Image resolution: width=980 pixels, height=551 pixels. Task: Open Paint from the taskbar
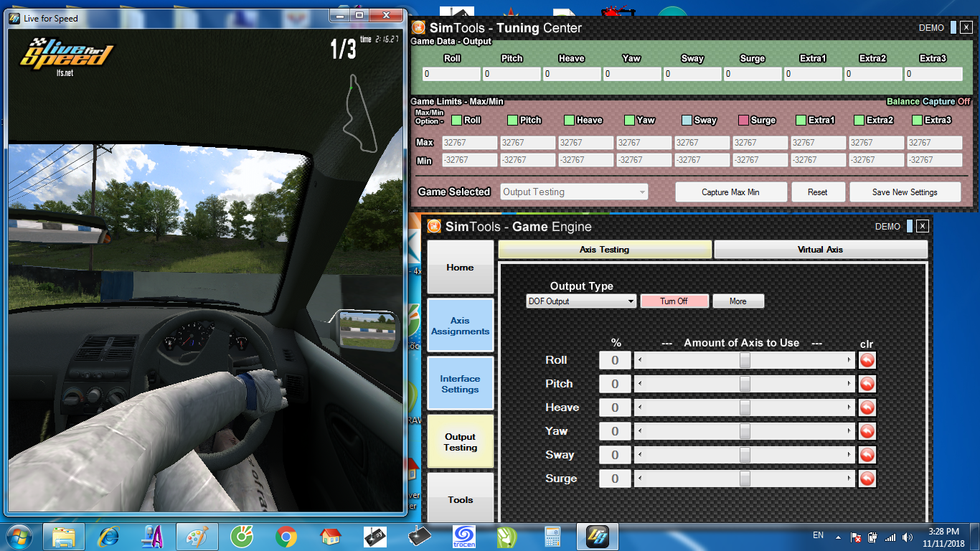(x=197, y=537)
